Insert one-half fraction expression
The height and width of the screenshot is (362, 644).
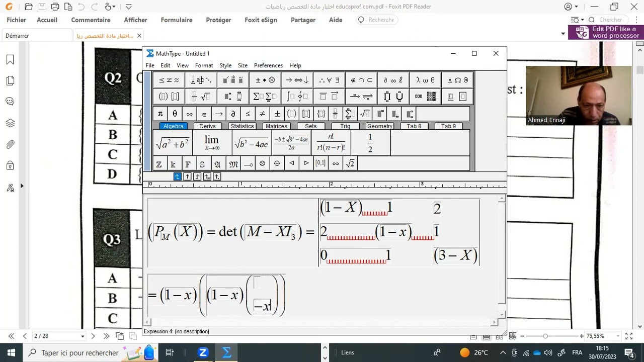click(370, 143)
